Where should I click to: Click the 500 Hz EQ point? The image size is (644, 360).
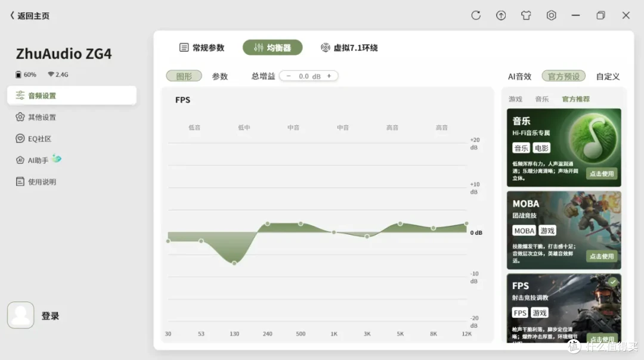[x=301, y=224]
